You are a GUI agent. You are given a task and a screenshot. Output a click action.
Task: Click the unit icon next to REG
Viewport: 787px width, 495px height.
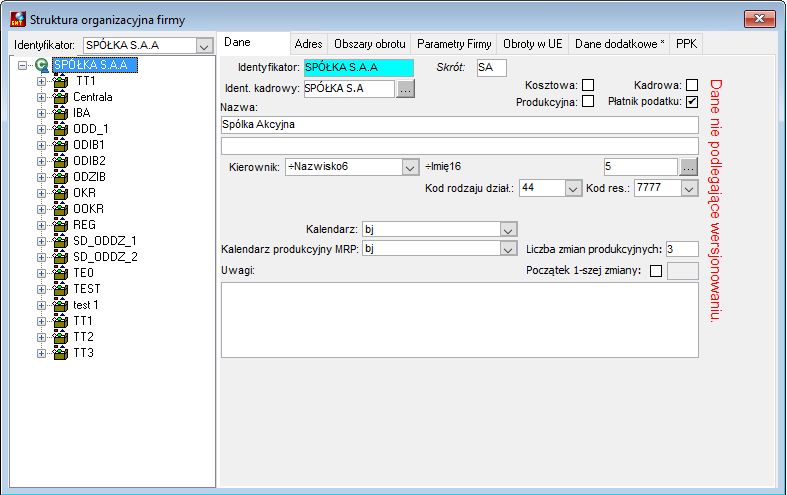coord(60,225)
